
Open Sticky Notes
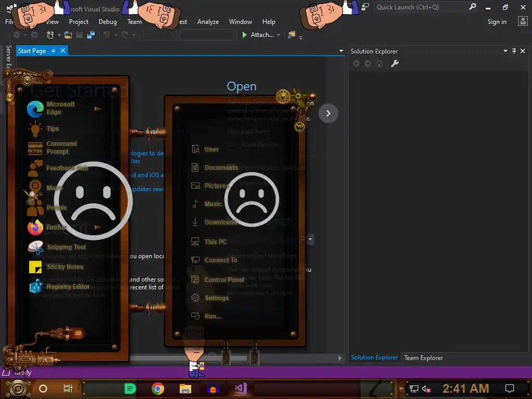click(56, 267)
